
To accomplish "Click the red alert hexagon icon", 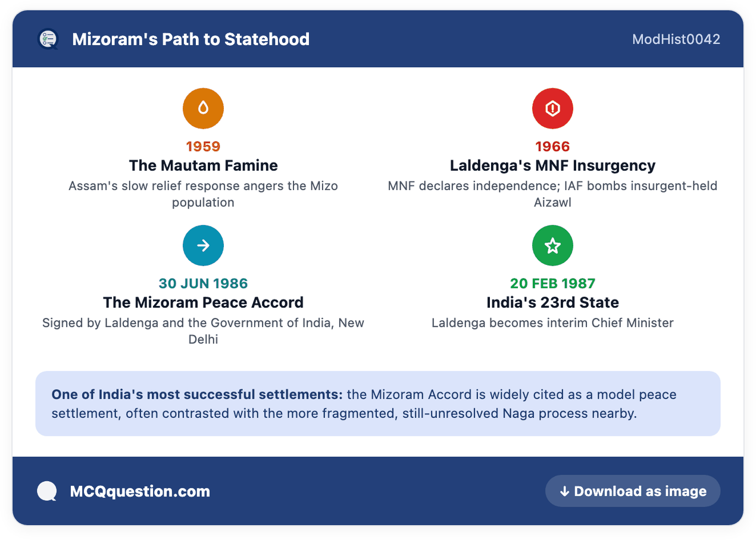I will 552,108.
